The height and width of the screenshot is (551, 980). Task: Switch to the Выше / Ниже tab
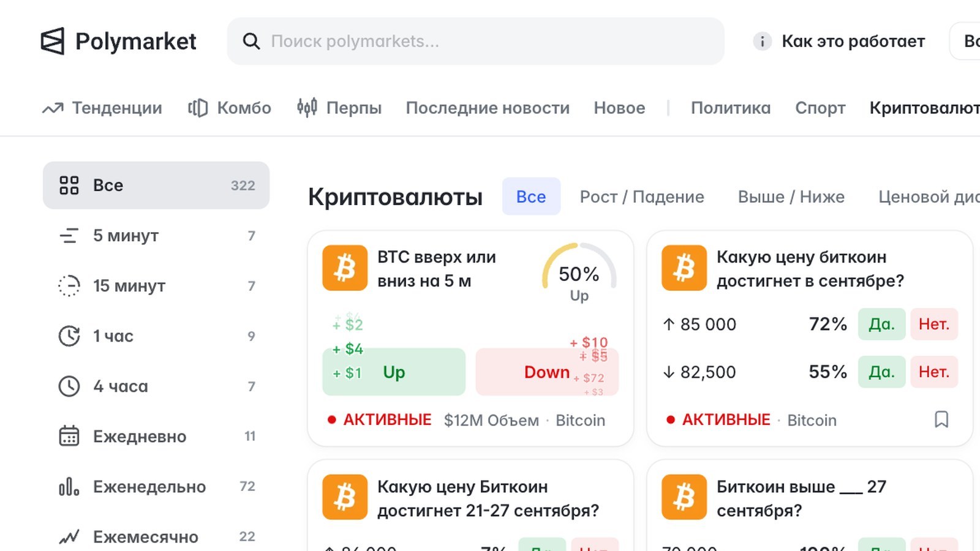791,197
